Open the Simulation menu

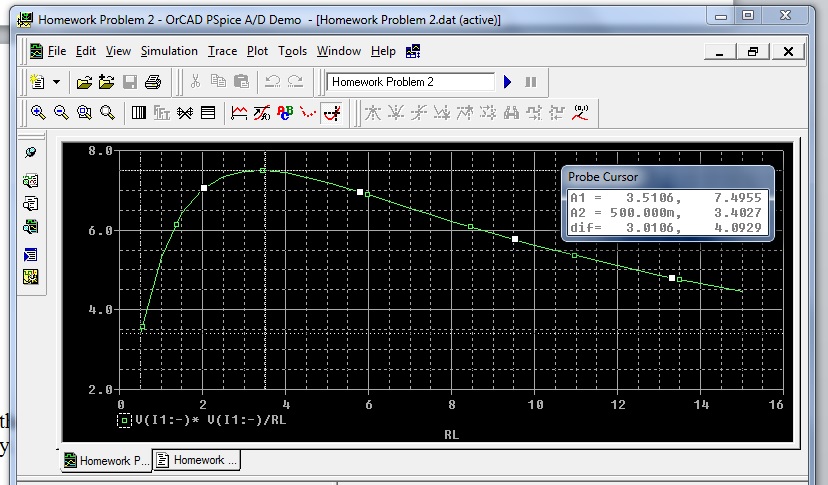click(x=169, y=51)
